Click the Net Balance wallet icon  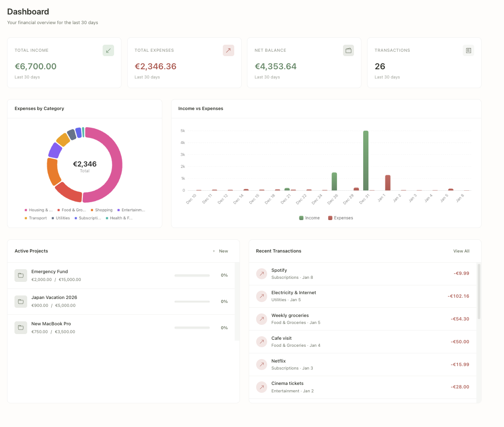pyautogui.click(x=348, y=50)
